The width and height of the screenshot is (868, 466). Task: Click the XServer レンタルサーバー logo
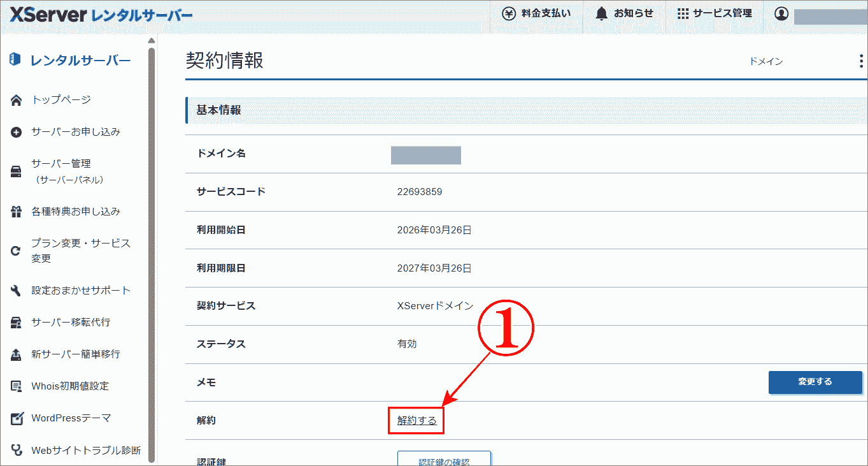point(101,15)
